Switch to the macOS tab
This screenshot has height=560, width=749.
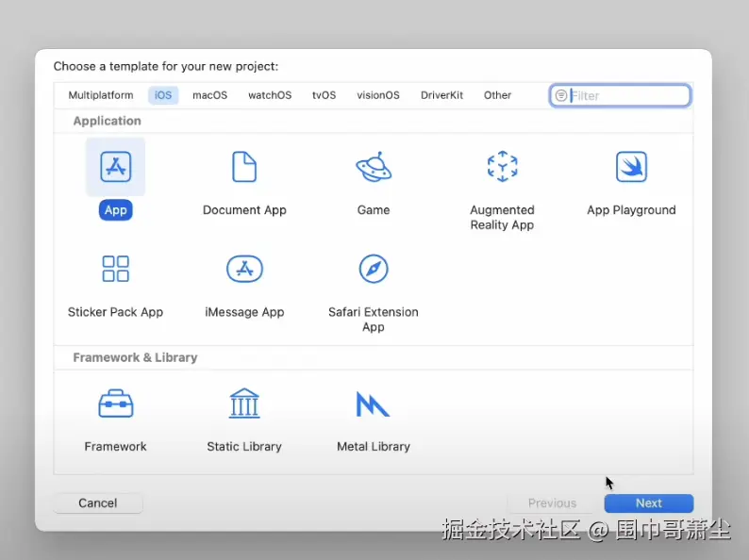[x=209, y=95]
